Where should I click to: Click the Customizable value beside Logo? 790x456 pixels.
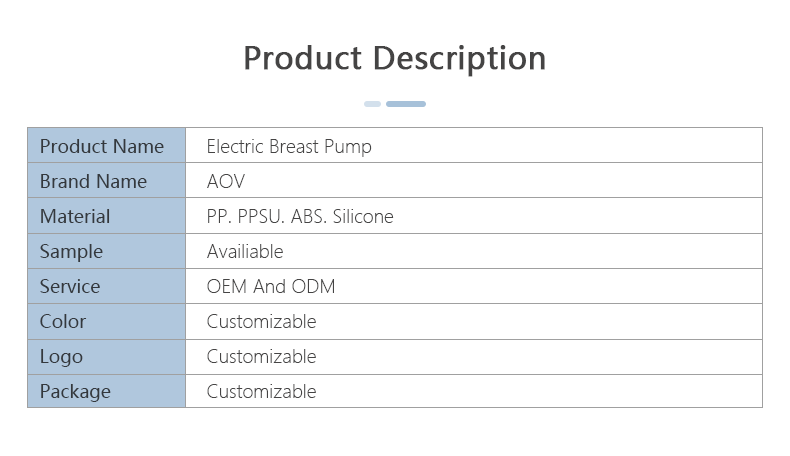point(261,356)
